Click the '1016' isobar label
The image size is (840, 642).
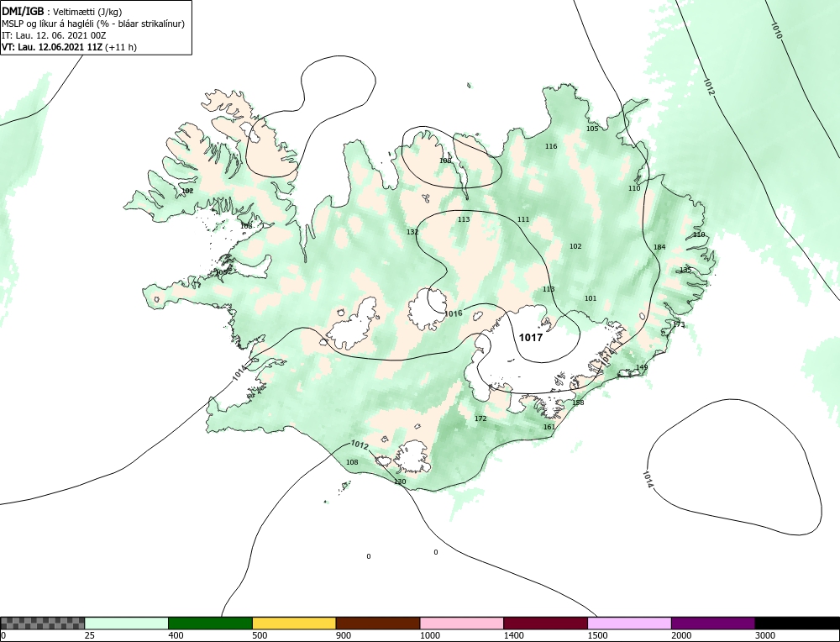(454, 313)
